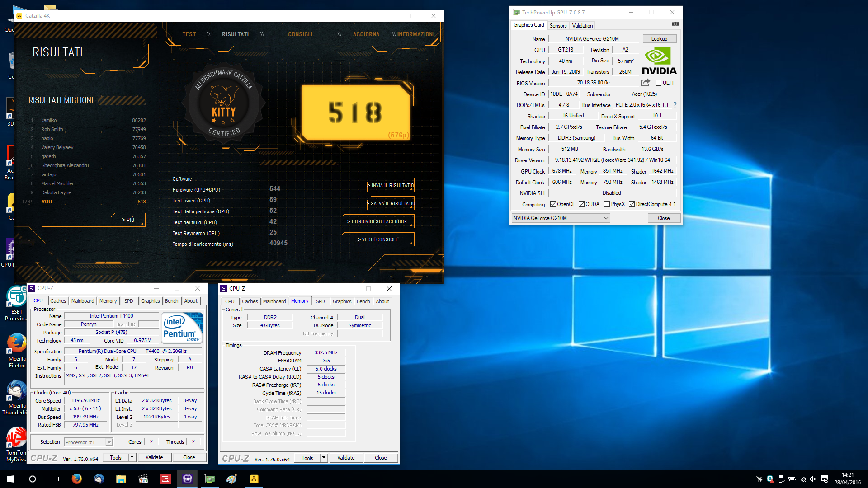Click the Kitty Certified badge in Catzilla
This screenshot has height=488, width=868.
click(223, 103)
